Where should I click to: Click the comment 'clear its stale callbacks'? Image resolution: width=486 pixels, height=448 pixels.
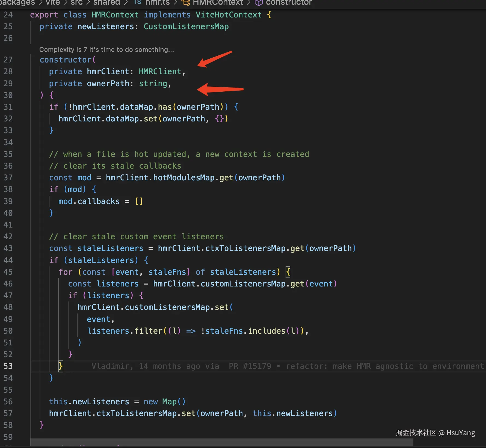click(x=115, y=166)
